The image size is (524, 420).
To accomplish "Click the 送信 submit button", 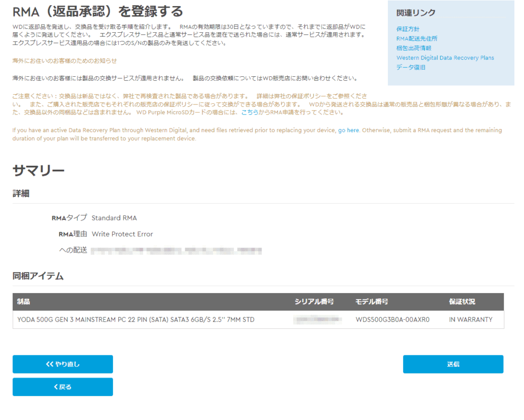I will tap(453, 364).
